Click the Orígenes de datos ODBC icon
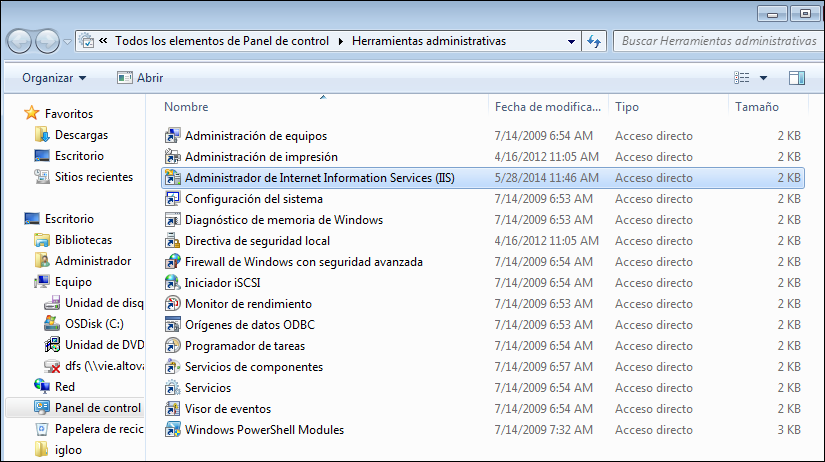 click(x=173, y=325)
